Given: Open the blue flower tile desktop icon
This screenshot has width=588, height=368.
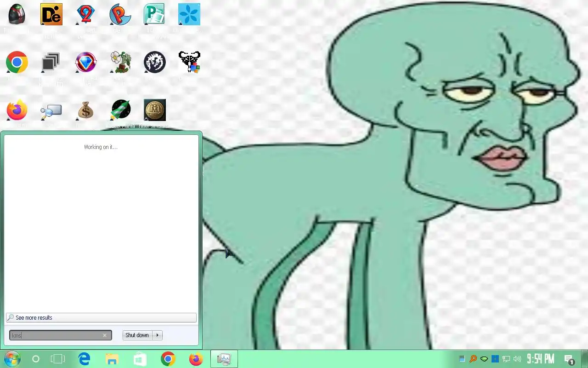Looking at the screenshot, I should pos(189,14).
